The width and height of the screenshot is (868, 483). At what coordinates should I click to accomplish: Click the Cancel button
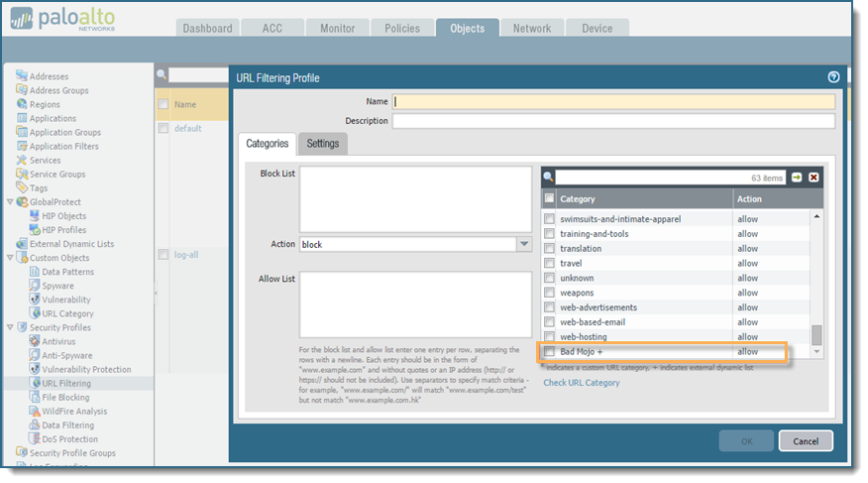click(x=806, y=441)
